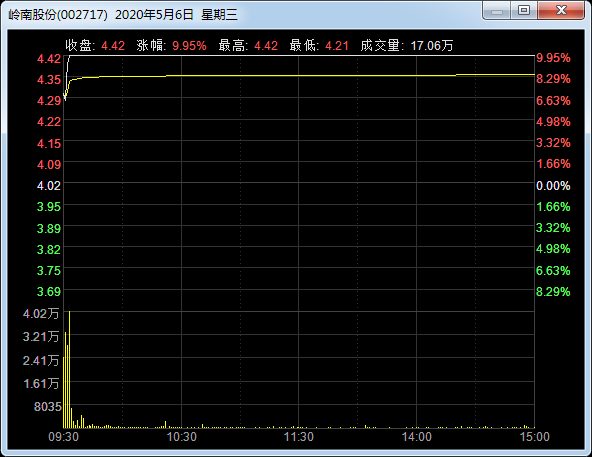Image resolution: width=592 pixels, height=457 pixels.
Task: Click the 3.69 price axis label
Action: [49, 292]
